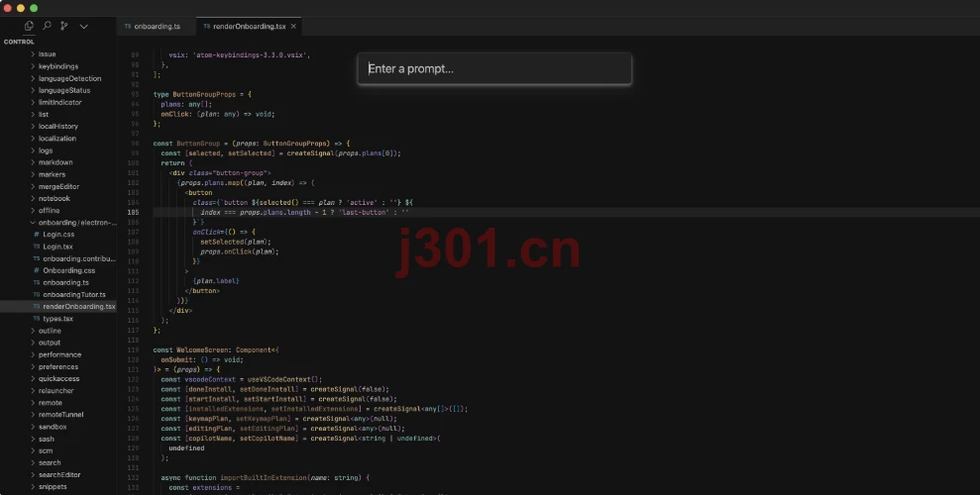The height and width of the screenshot is (495, 980).
Task: Open types.tsx in the file tree
Action: 58,319
